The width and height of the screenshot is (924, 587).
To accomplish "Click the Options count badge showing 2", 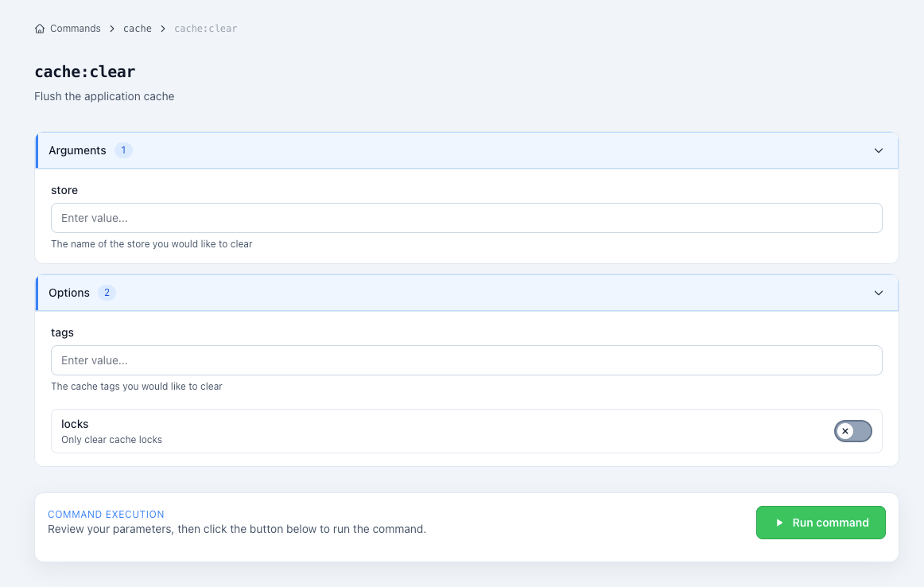I will [107, 293].
